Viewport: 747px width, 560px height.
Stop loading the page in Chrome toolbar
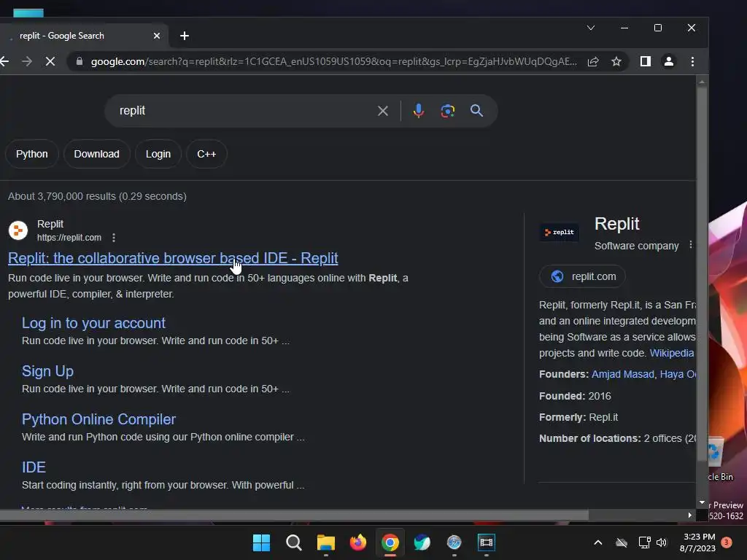tap(50, 61)
